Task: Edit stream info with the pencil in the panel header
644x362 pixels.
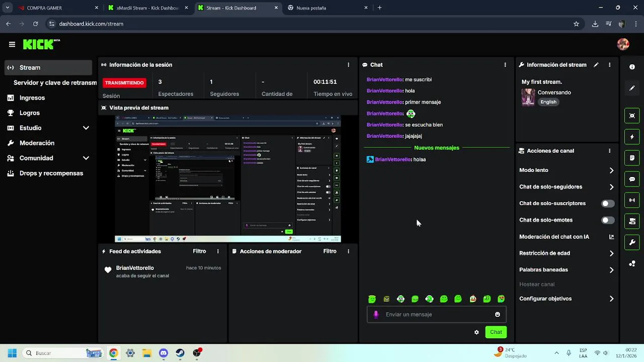Action: [596, 65]
